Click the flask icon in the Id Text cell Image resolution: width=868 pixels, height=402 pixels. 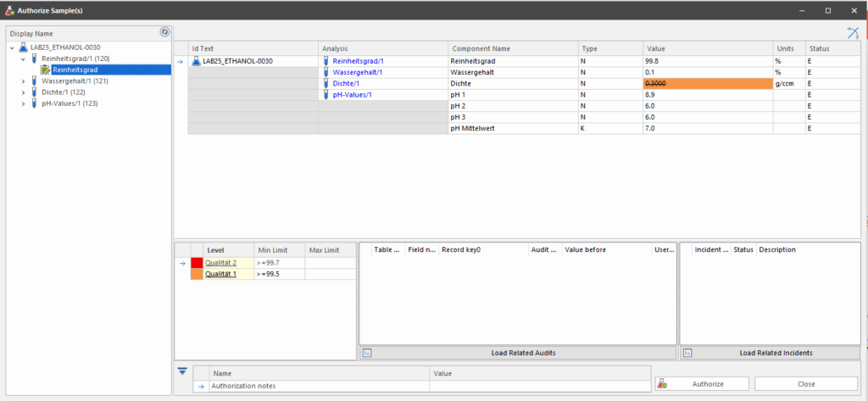click(196, 61)
